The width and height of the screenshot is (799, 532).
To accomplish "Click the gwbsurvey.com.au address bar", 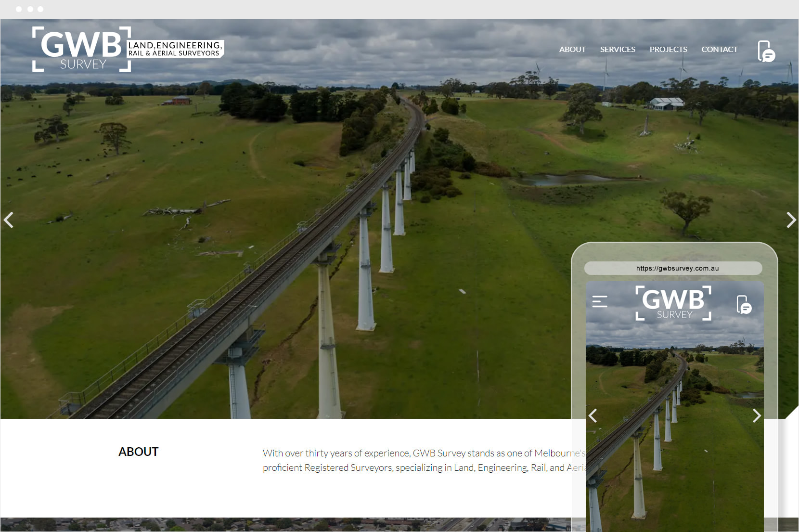I will point(673,268).
